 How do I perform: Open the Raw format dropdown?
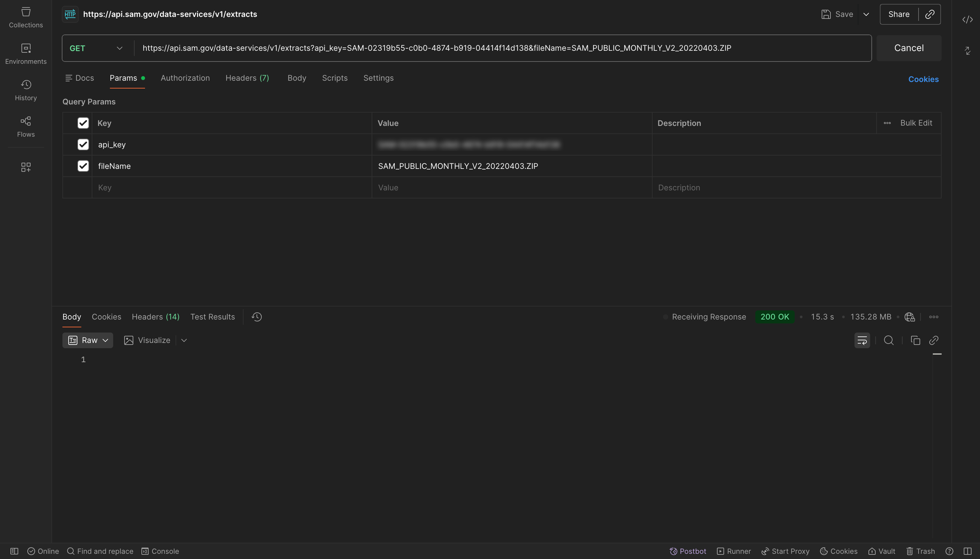coord(87,340)
